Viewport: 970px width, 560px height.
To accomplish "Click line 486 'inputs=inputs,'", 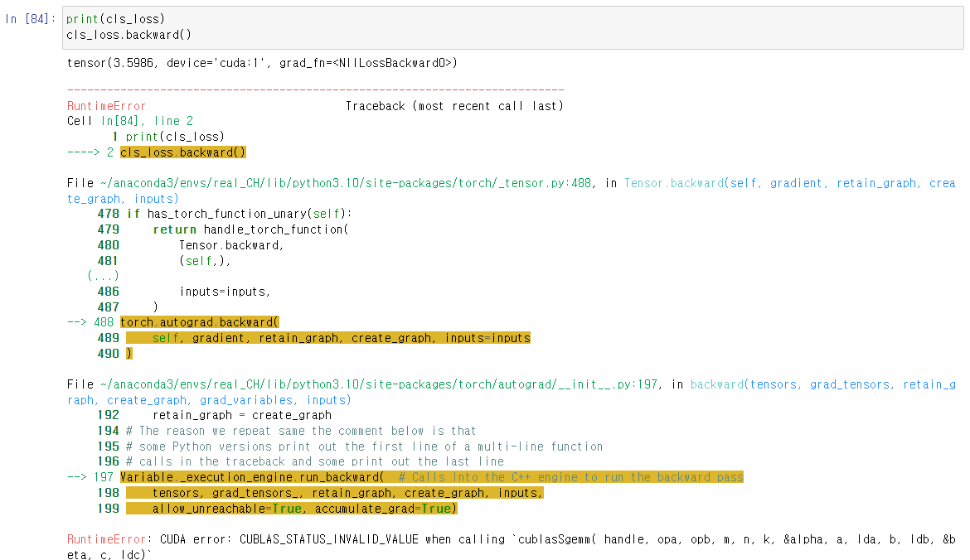I will (184, 292).
